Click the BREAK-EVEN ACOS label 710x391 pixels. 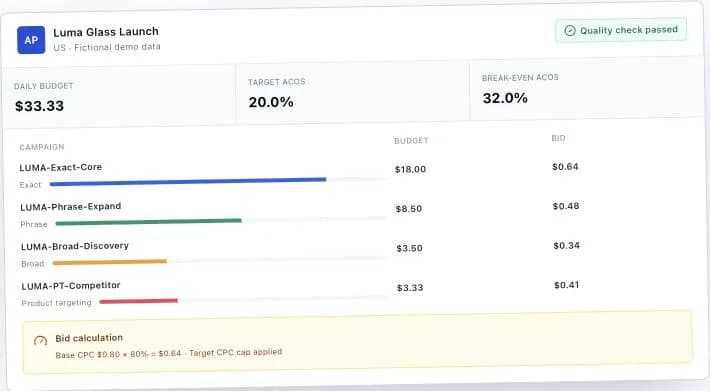coord(520,78)
